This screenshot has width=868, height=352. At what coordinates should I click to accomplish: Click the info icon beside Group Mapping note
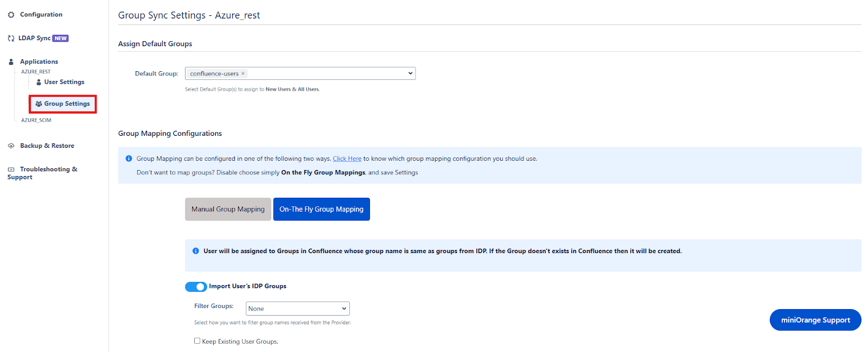pos(129,159)
